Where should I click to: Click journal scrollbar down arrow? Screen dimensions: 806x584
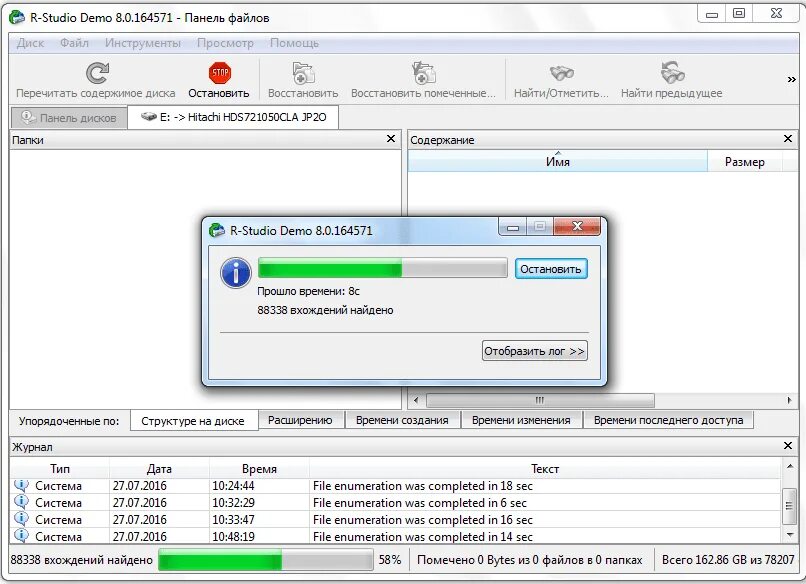790,535
